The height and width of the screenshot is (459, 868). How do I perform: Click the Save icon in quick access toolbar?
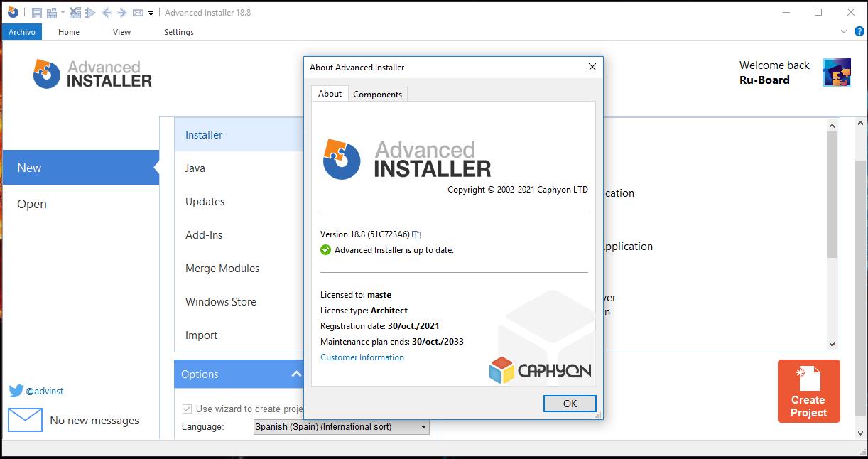pos(36,13)
